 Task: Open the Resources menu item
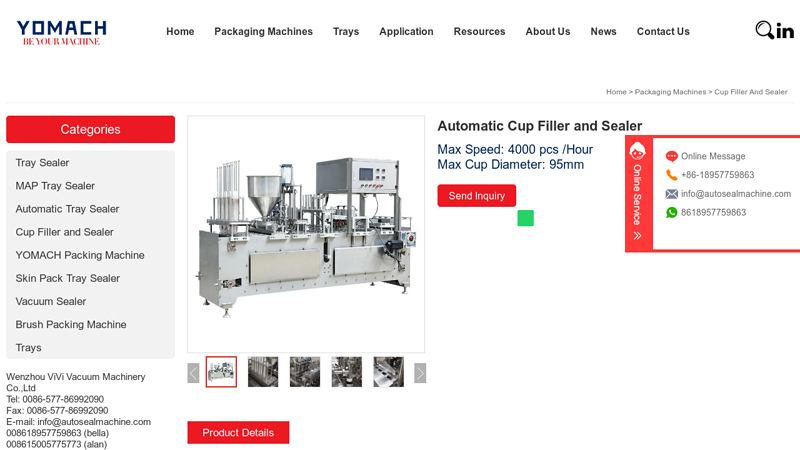[480, 32]
